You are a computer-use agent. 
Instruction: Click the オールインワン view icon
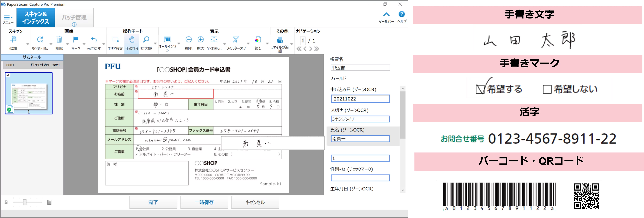167,39
